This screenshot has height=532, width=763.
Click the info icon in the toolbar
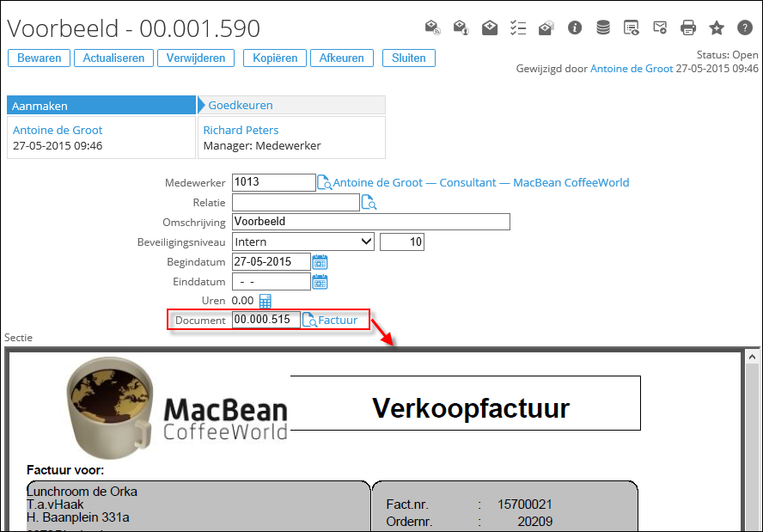[x=575, y=28]
